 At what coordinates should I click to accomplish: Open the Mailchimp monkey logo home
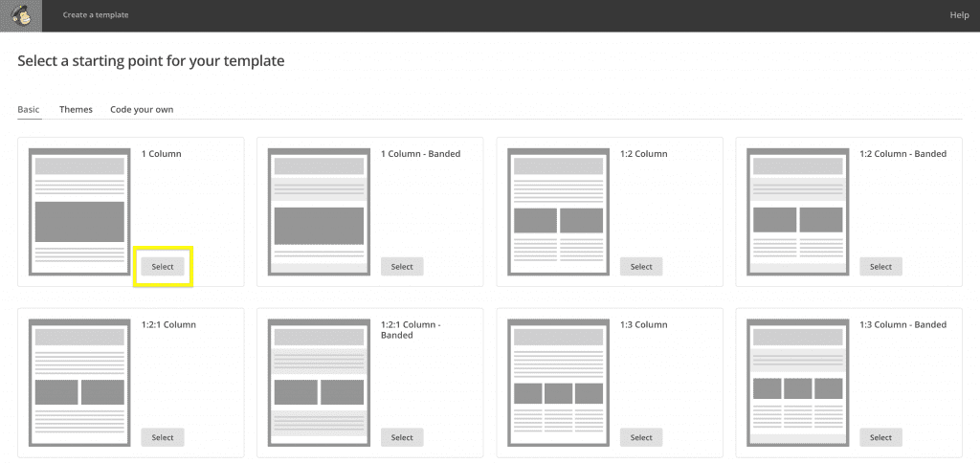pyautogui.click(x=21, y=15)
